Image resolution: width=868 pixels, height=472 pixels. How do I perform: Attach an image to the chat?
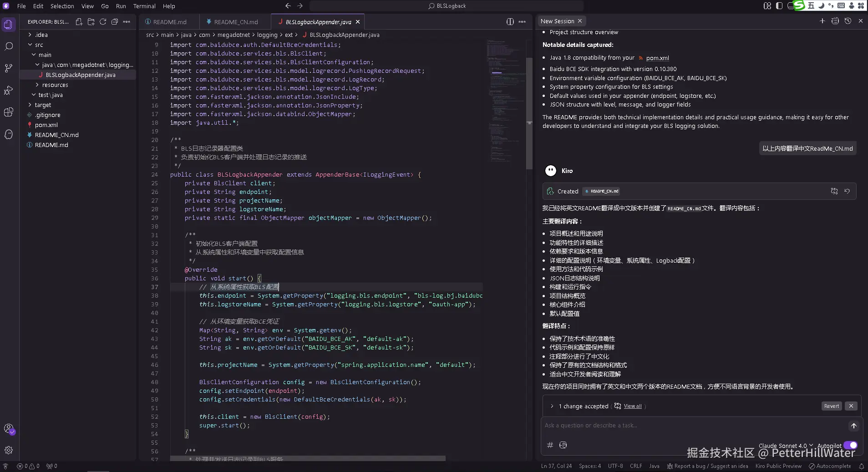coord(563,445)
